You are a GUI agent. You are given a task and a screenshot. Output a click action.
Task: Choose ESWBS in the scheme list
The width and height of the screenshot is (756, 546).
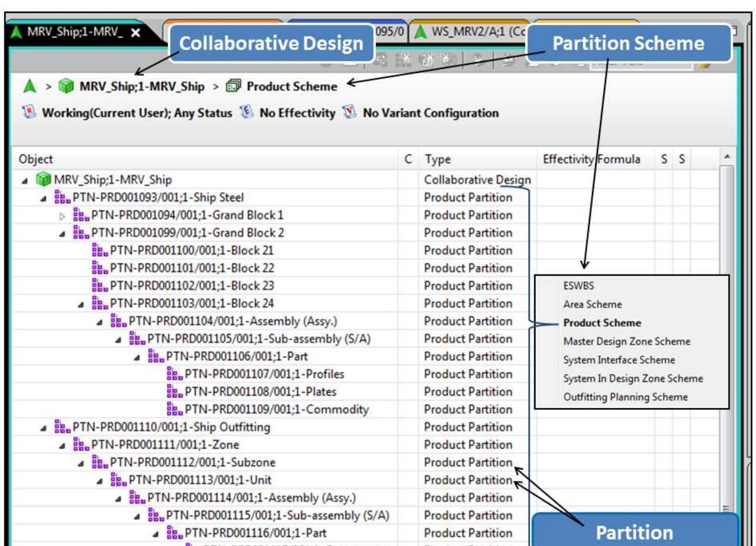click(578, 286)
